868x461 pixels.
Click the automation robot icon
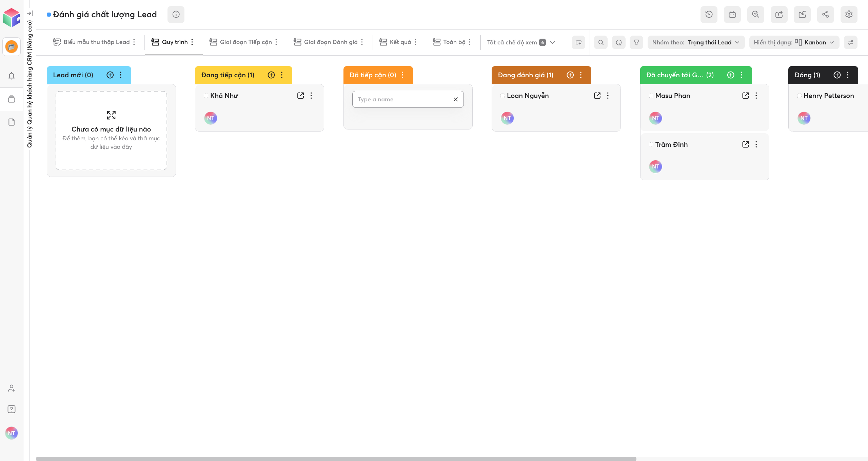click(x=732, y=15)
